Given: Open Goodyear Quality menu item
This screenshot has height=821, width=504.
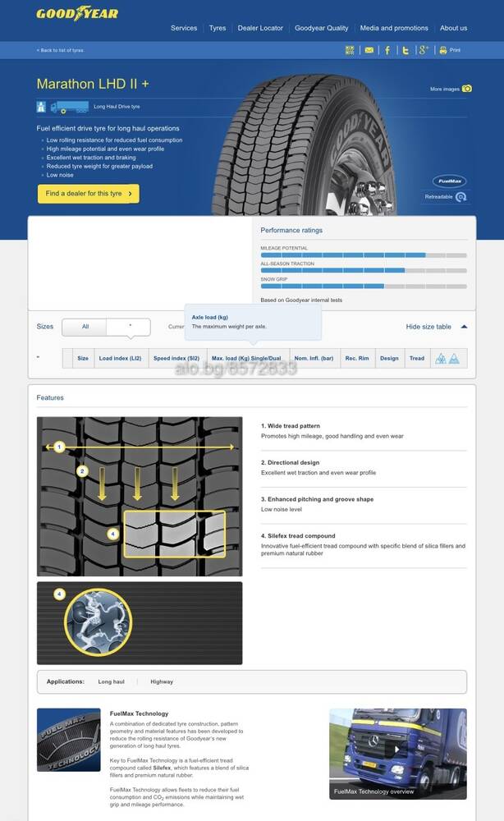Looking at the screenshot, I should click(321, 28).
